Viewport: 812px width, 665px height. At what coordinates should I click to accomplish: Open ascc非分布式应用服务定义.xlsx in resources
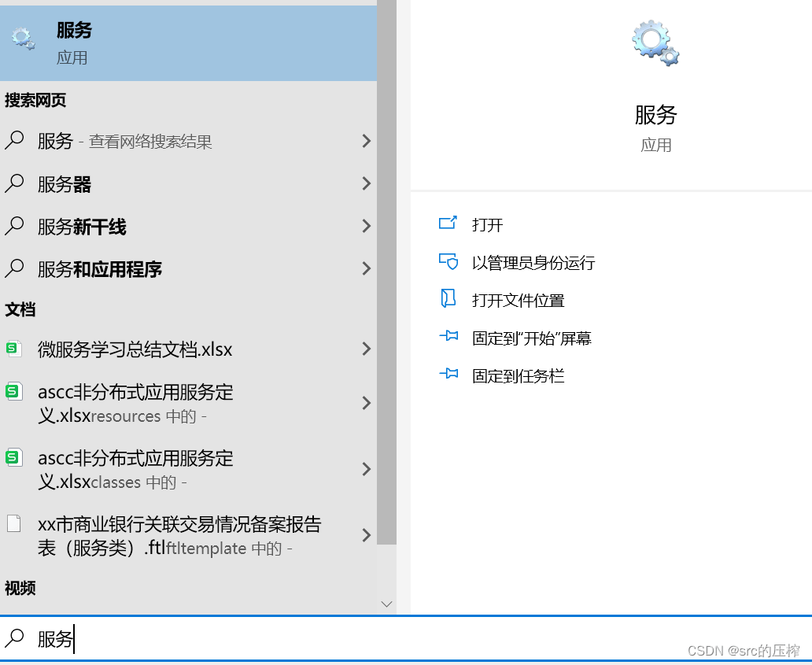pyautogui.click(x=189, y=404)
